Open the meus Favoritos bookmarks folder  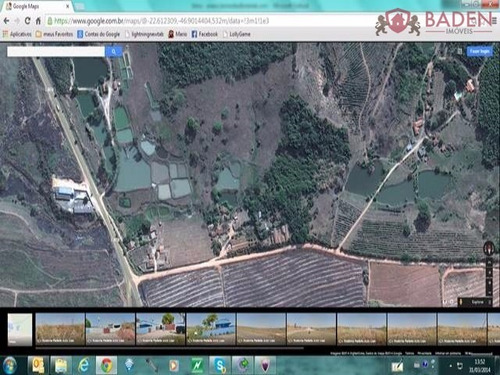point(54,34)
